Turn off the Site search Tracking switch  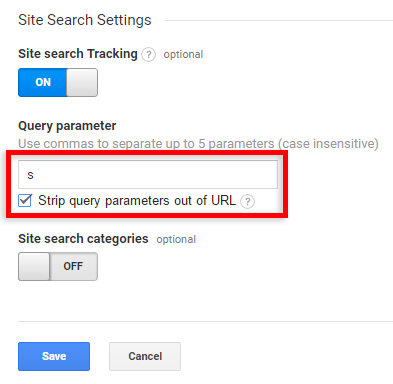click(58, 83)
